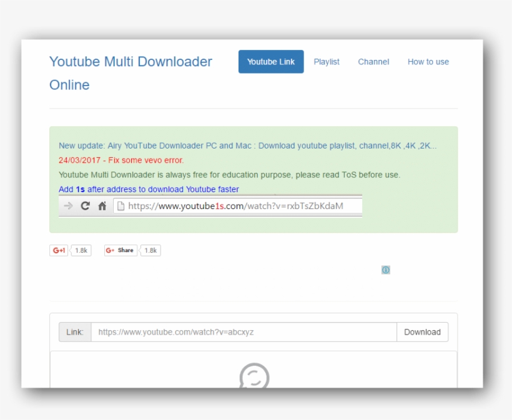This screenshot has width=512, height=420.
Task: Switch to the Youtube Link tab
Action: click(270, 61)
